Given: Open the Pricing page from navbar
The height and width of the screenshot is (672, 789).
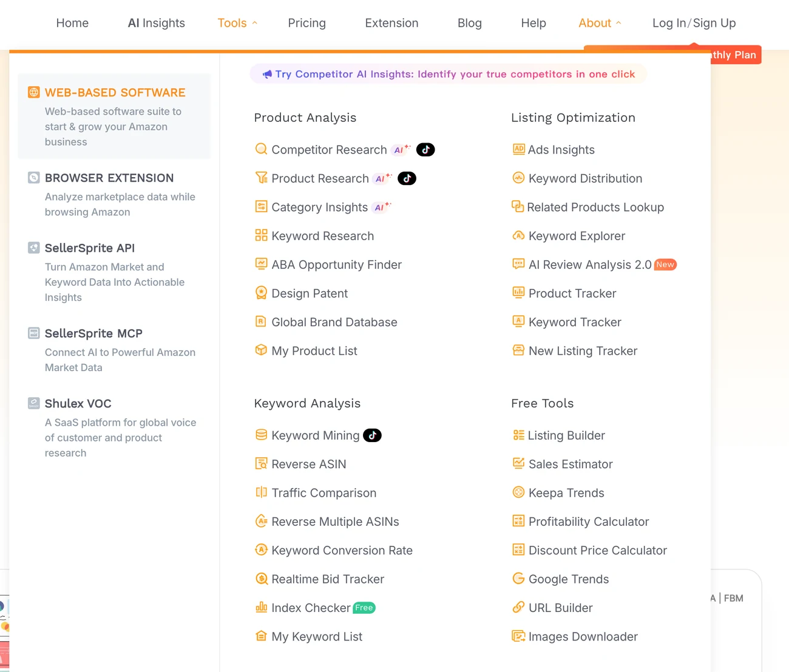Looking at the screenshot, I should (306, 23).
